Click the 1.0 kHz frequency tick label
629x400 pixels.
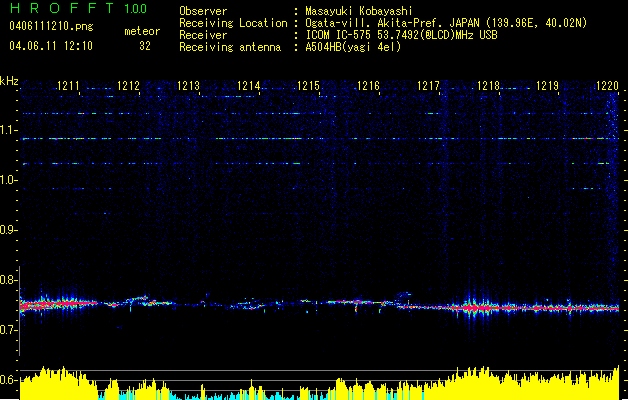click(7, 180)
